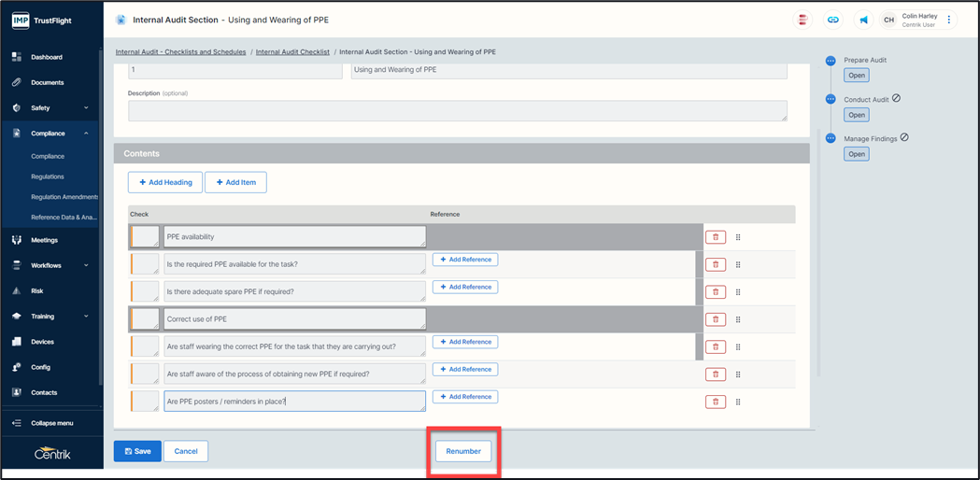Click the star icon beside page title
This screenshot has height=480, width=980.
tap(121, 20)
